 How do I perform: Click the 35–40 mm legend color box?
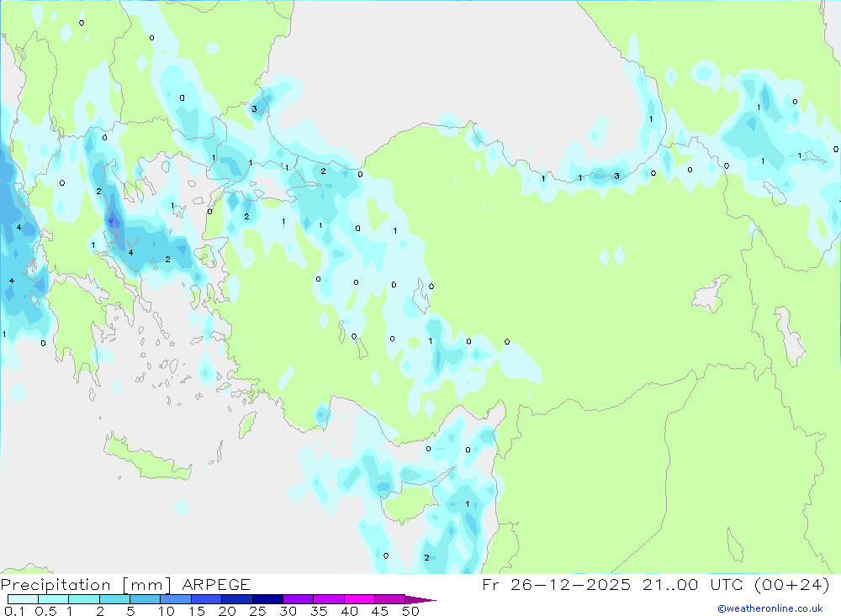point(328,599)
